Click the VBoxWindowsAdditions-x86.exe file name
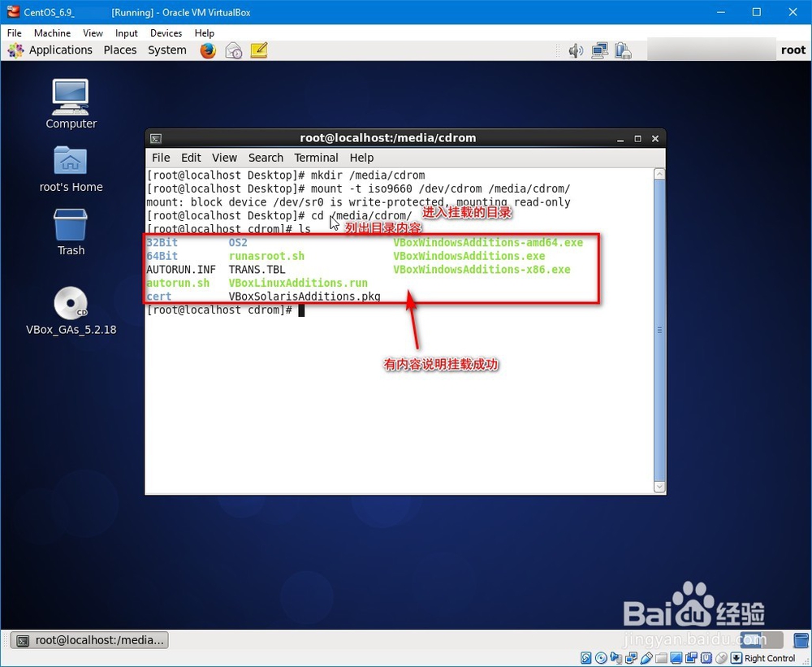 pyautogui.click(x=482, y=270)
